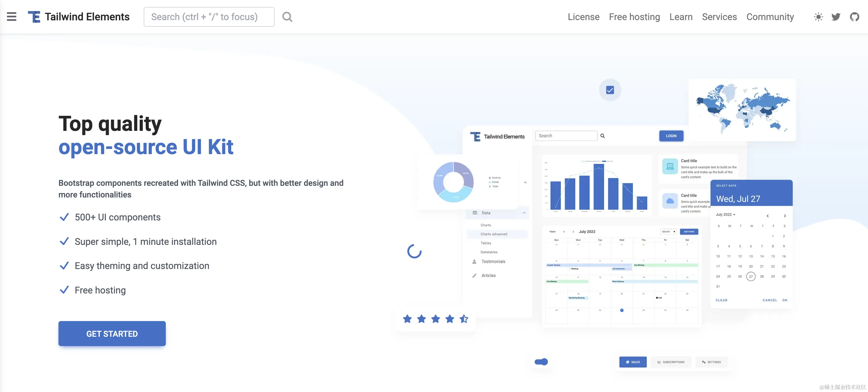Click the half-star rating icon
This screenshot has height=392, width=868.
click(464, 319)
